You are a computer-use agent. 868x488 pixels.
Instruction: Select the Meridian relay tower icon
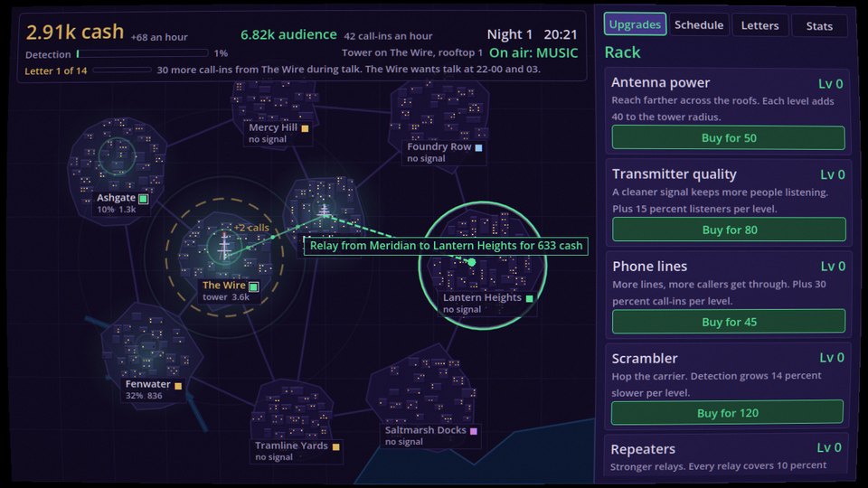[324, 211]
